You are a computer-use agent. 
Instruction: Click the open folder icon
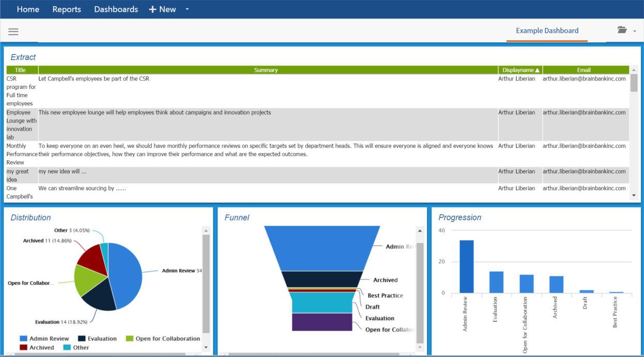coord(622,30)
